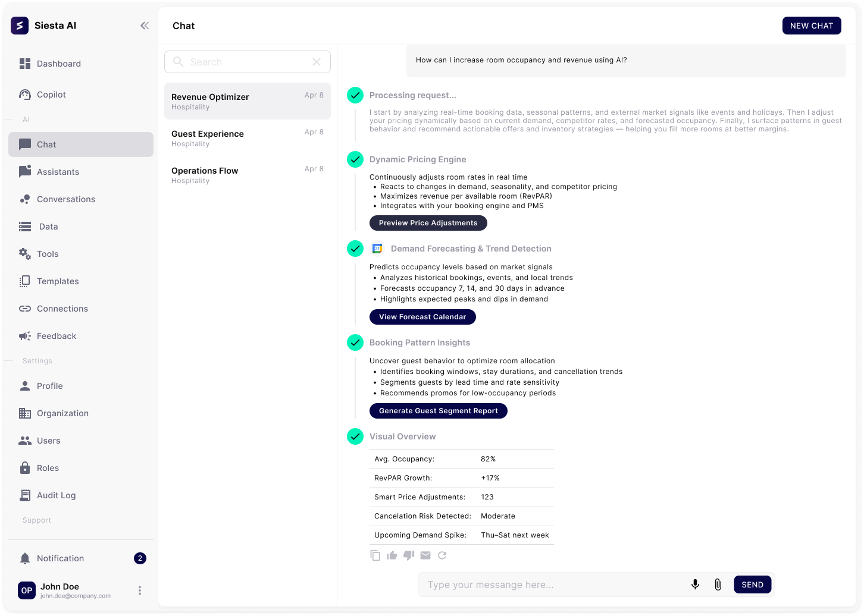Image resolution: width=864 pixels, height=616 pixels.
Task: Click the copy response icon
Action: pyautogui.click(x=375, y=555)
